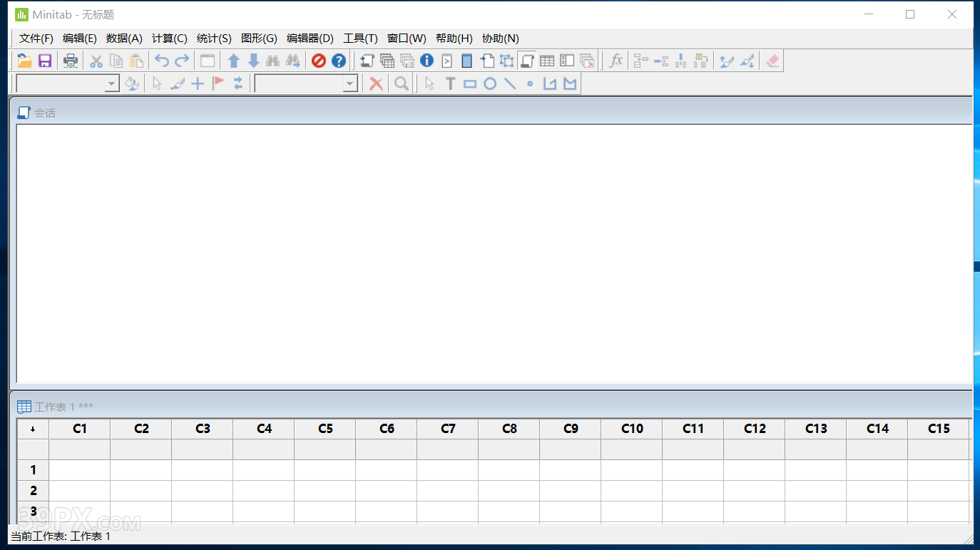980x550 pixels.
Task: Click the 工作表 1 *** title bar
Action: tap(494, 407)
